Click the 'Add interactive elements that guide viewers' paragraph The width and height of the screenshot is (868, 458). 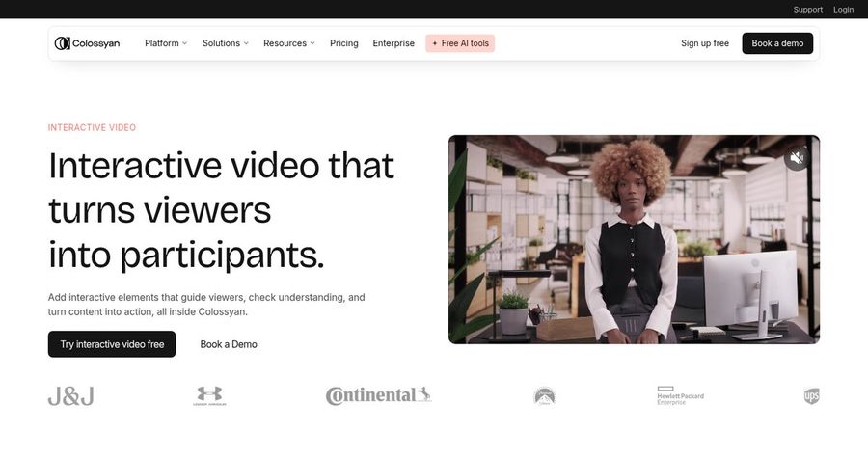coord(206,305)
